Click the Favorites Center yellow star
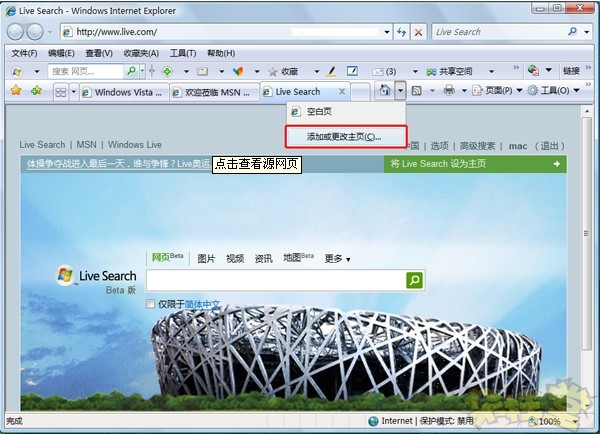The width and height of the screenshot is (600, 434). point(16,91)
